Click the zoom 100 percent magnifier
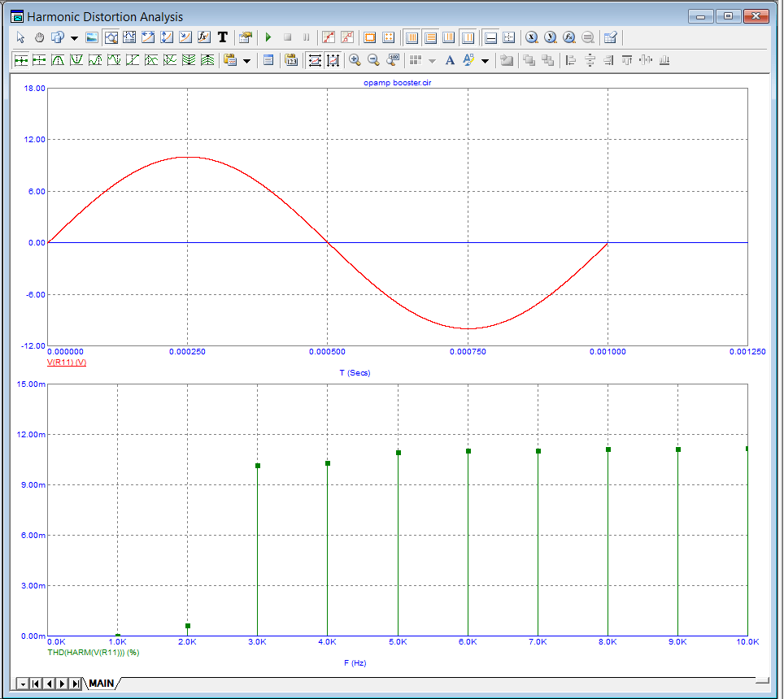The height and width of the screenshot is (699, 784). (393, 60)
